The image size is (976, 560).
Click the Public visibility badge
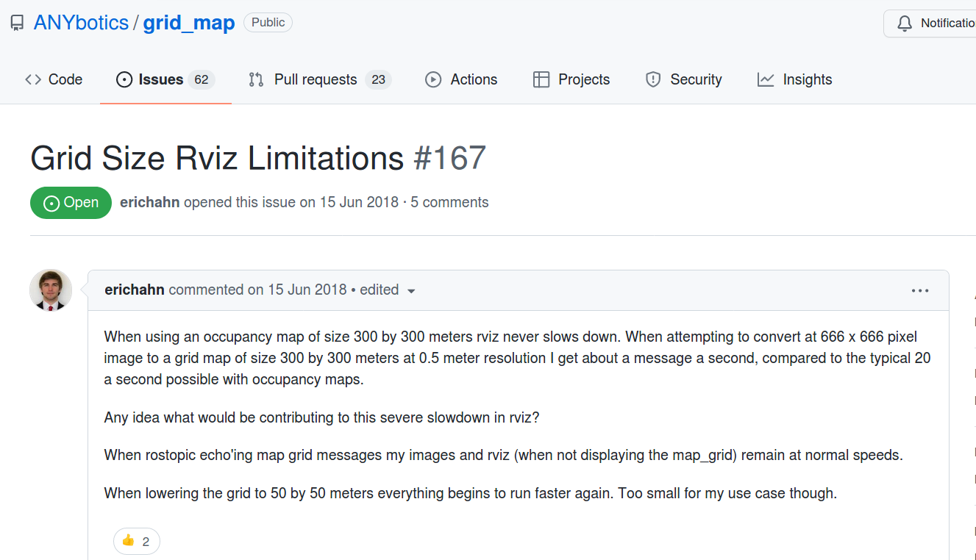pos(267,22)
